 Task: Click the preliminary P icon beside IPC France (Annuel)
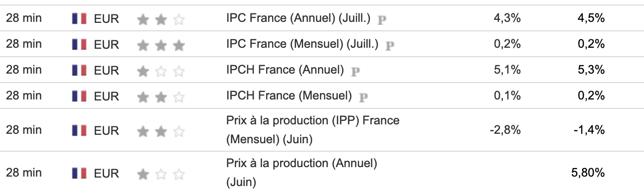click(x=382, y=20)
